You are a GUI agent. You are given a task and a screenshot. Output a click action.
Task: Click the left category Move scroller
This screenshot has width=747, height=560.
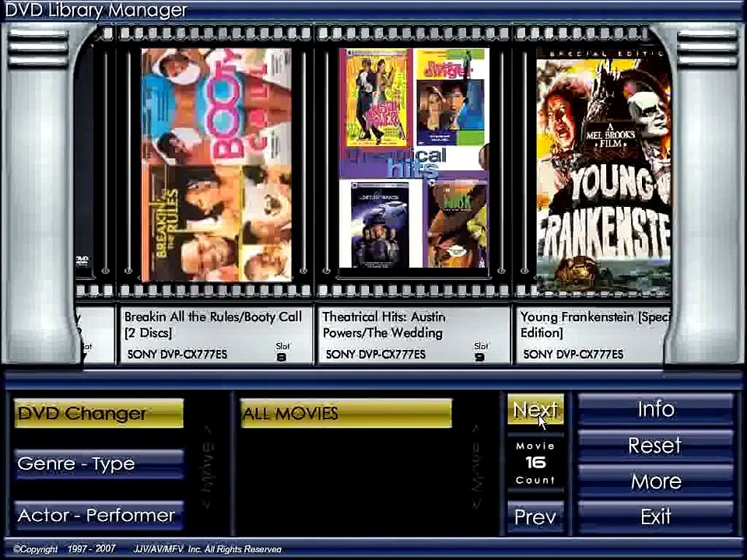[209, 467]
